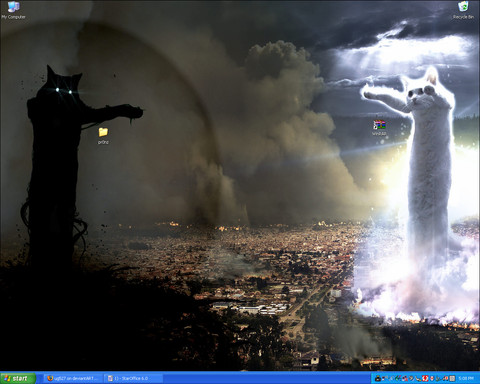Open the Windows start menu
Viewport: 480px width, 384px height.
(18, 378)
